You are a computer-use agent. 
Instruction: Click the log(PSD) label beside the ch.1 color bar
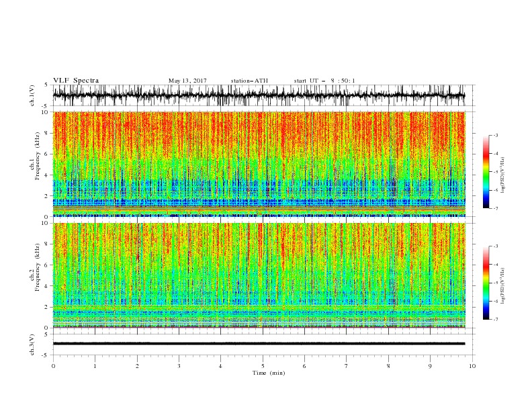tap(502, 175)
